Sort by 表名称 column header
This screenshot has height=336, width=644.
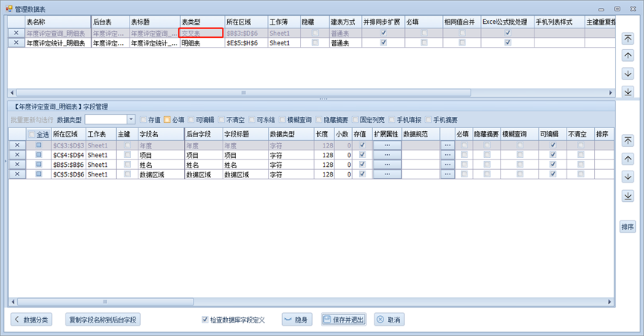click(58, 22)
